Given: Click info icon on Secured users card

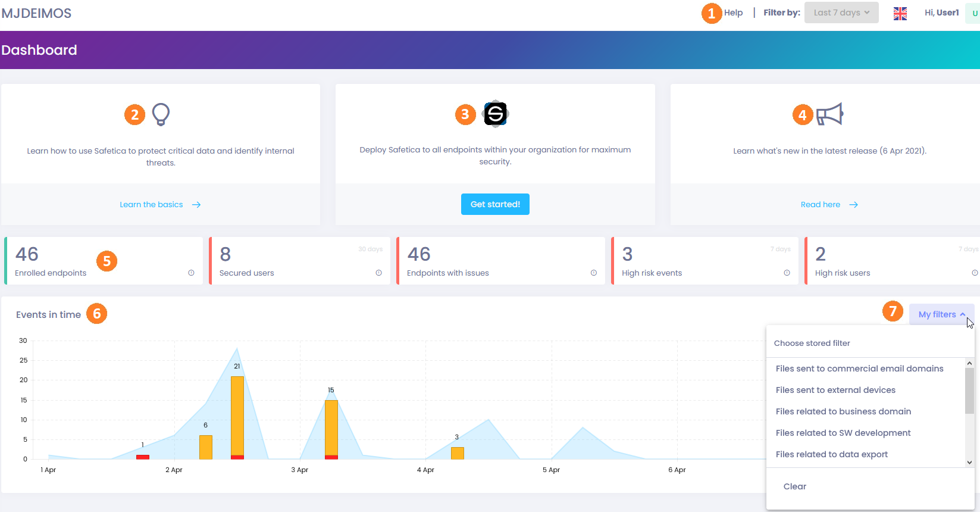Looking at the screenshot, I should pos(378,273).
